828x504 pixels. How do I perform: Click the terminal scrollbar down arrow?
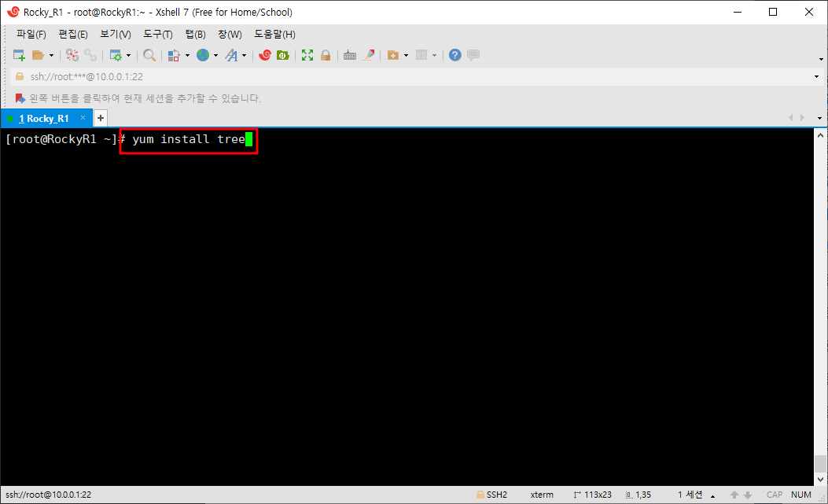click(x=820, y=479)
